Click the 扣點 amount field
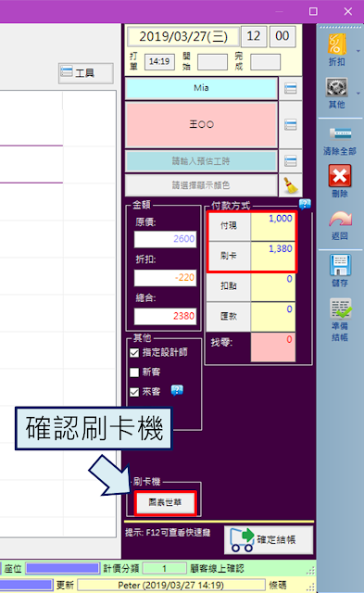Viewport: 364px width, 593px height. point(272,286)
